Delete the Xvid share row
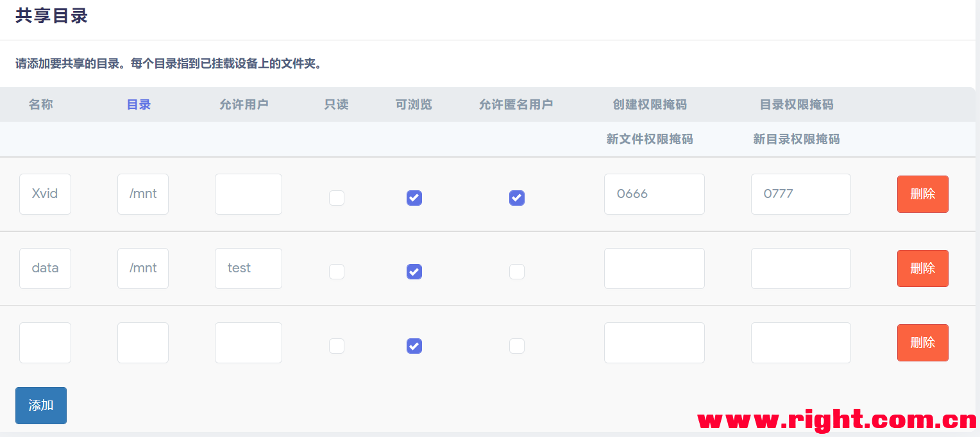 pos(922,194)
